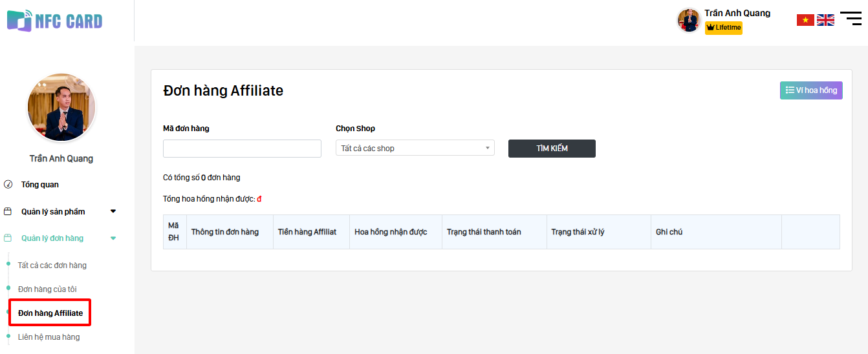The height and width of the screenshot is (354, 868).
Task: Switch language to English UK flag
Action: pos(825,20)
